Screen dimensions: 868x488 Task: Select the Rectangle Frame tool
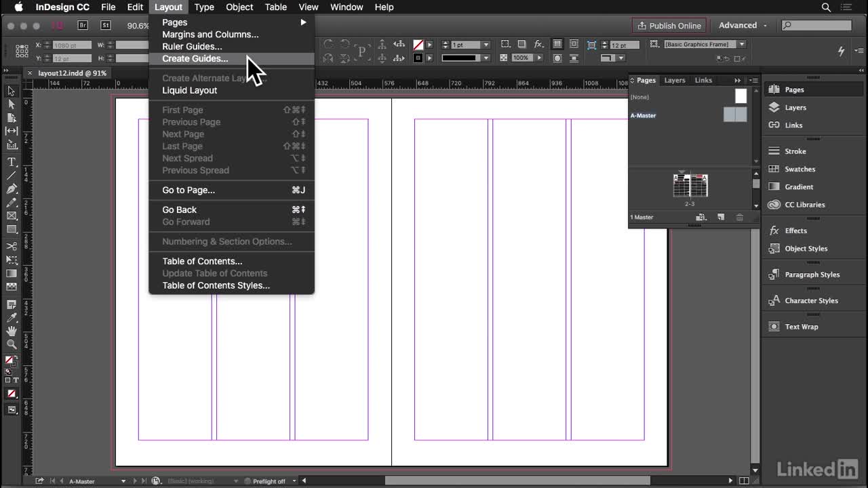tap(12, 216)
